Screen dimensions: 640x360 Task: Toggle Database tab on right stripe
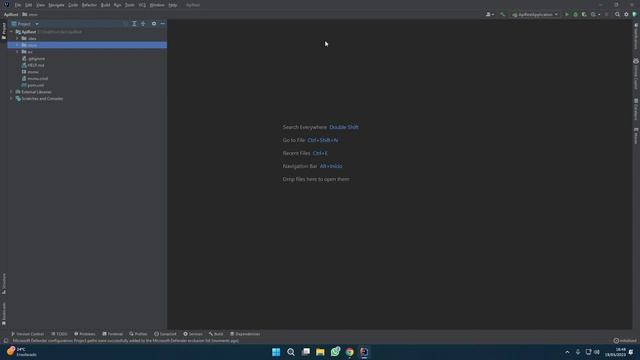click(636, 109)
